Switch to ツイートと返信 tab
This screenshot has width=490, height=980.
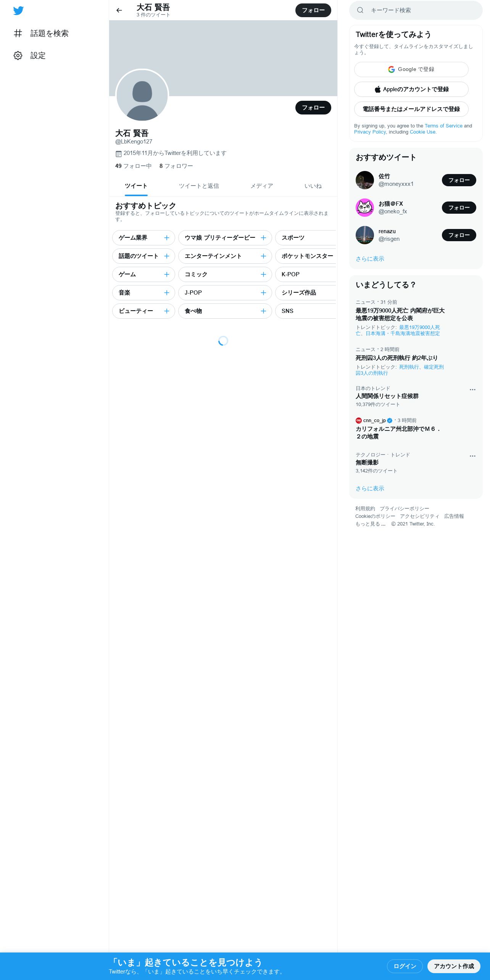point(199,186)
